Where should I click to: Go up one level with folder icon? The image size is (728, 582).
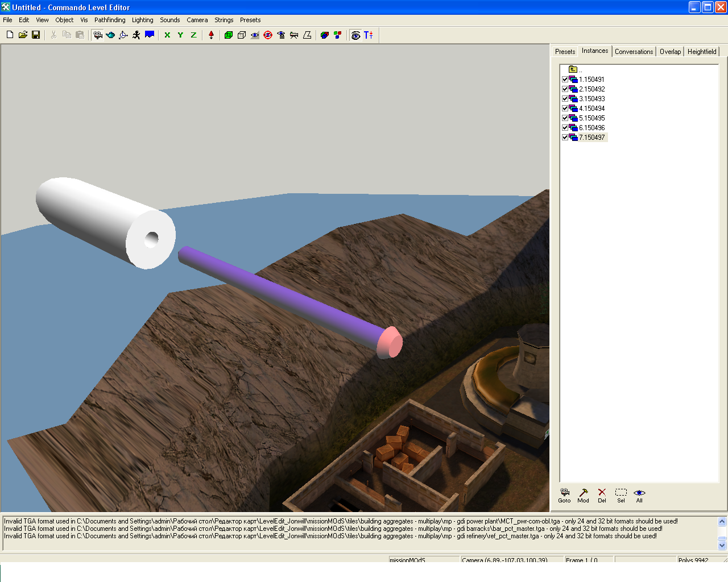[573, 69]
